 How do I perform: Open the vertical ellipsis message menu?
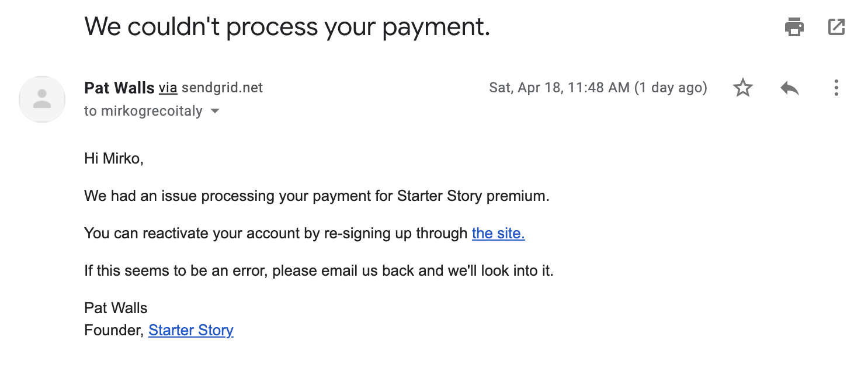pyautogui.click(x=836, y=88)
